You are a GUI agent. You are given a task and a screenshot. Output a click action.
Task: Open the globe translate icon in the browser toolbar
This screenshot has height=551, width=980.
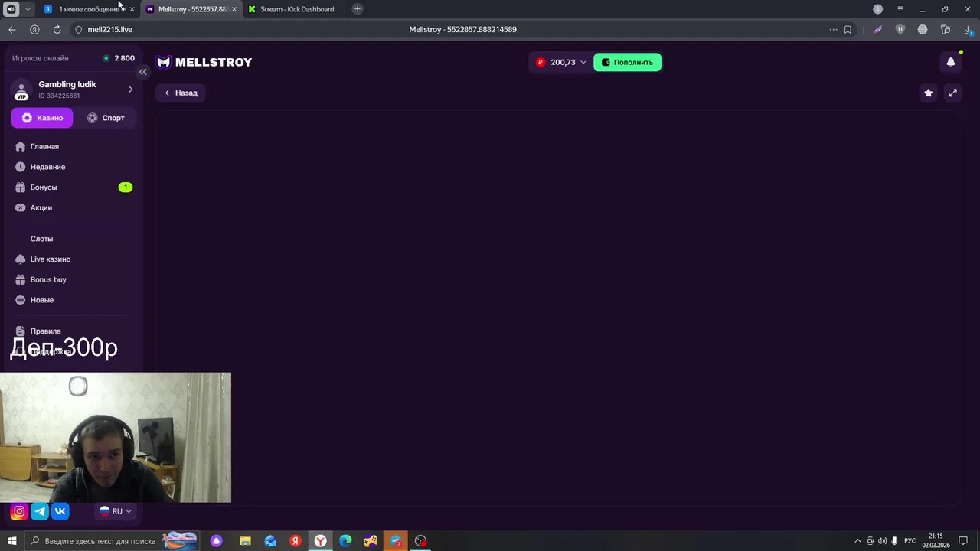click(923, 29)
